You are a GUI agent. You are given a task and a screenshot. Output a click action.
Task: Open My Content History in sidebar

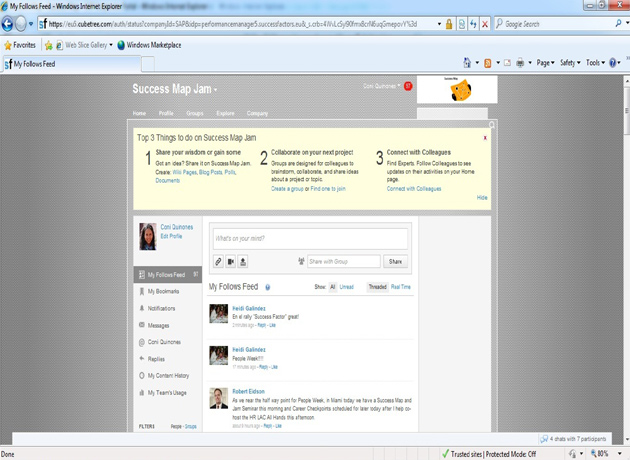[x=168, y=376]
